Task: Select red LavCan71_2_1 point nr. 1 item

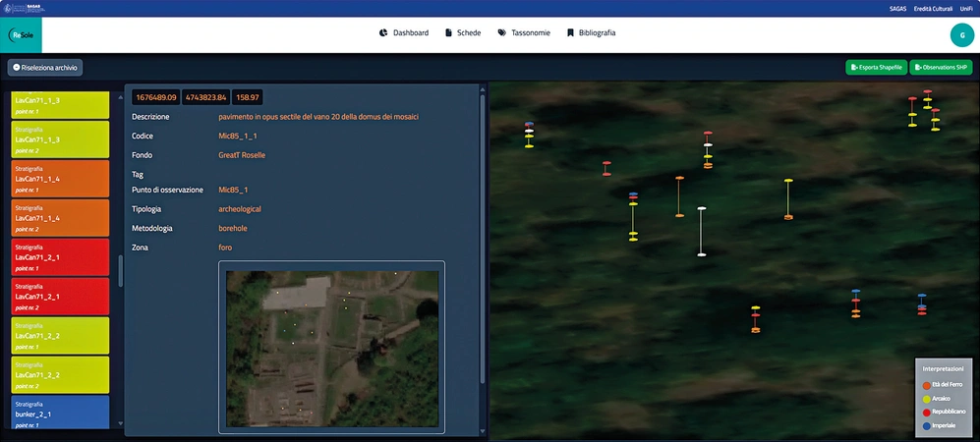Action: pyautogui.click(x=60, y=256)
